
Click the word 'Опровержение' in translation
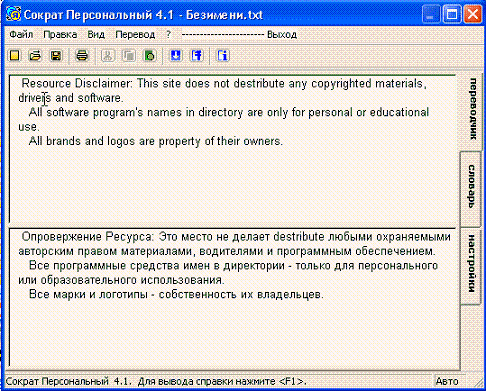(x=62, y=237)
